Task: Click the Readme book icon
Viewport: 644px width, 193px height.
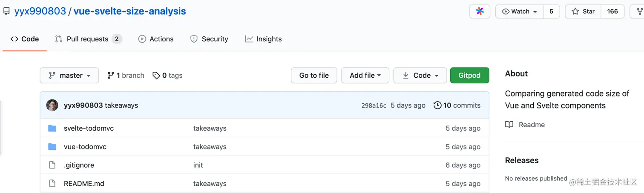Action: click(509, 125)
